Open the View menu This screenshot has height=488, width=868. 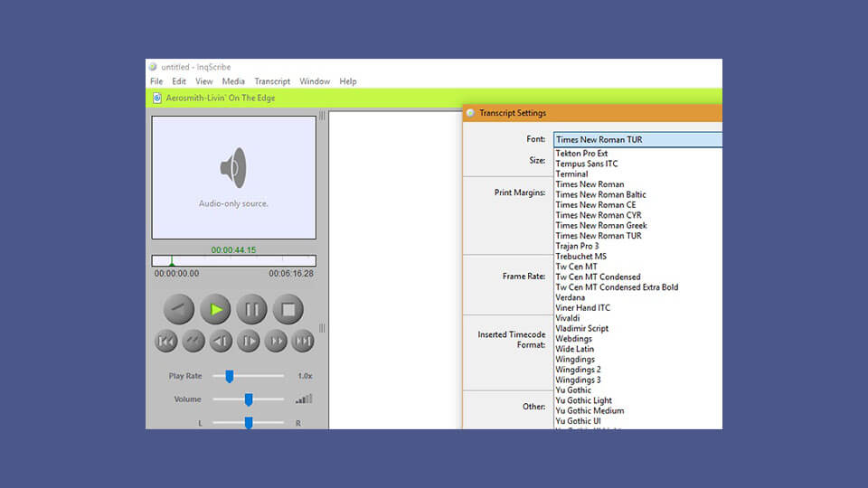(x=203, y=81)
